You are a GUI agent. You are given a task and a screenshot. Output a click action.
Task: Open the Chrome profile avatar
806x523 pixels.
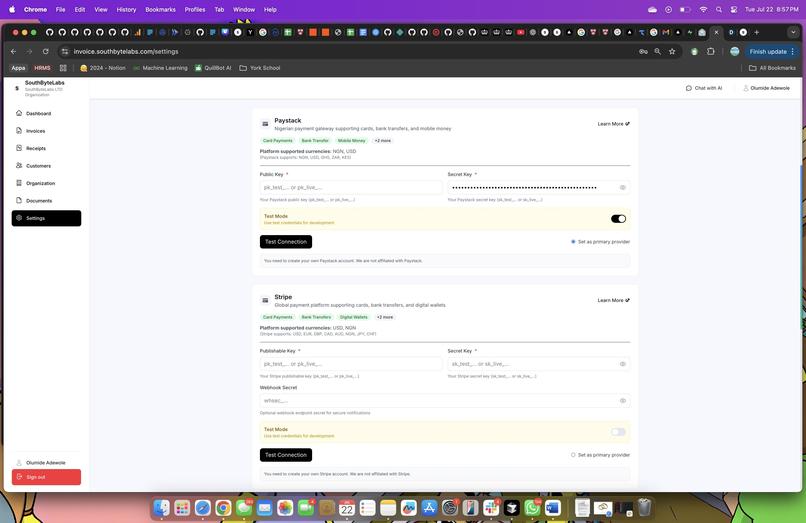(735, 51)
